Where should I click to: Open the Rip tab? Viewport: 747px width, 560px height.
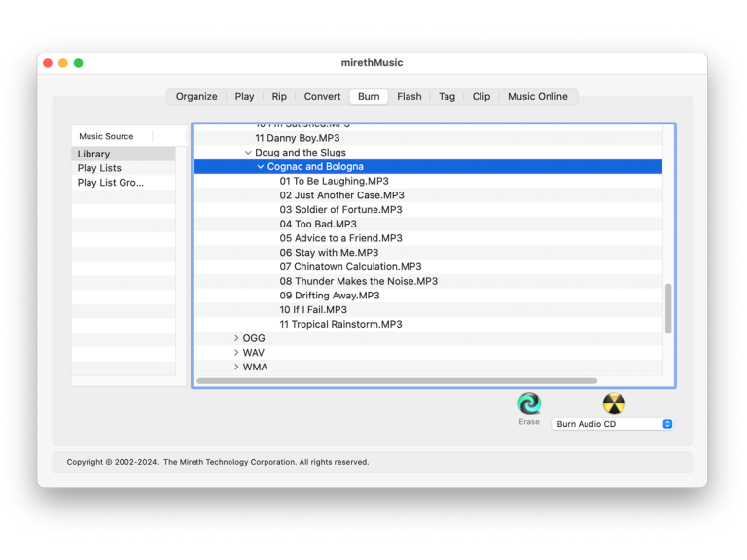pyautogui.click(x=279, y=97)
